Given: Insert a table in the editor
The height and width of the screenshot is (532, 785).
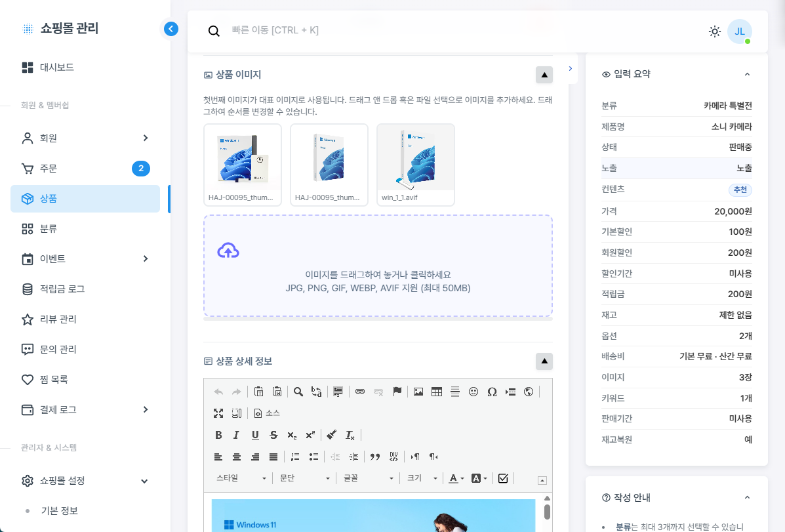Looking at the screenshot, I should click(436, 392).
